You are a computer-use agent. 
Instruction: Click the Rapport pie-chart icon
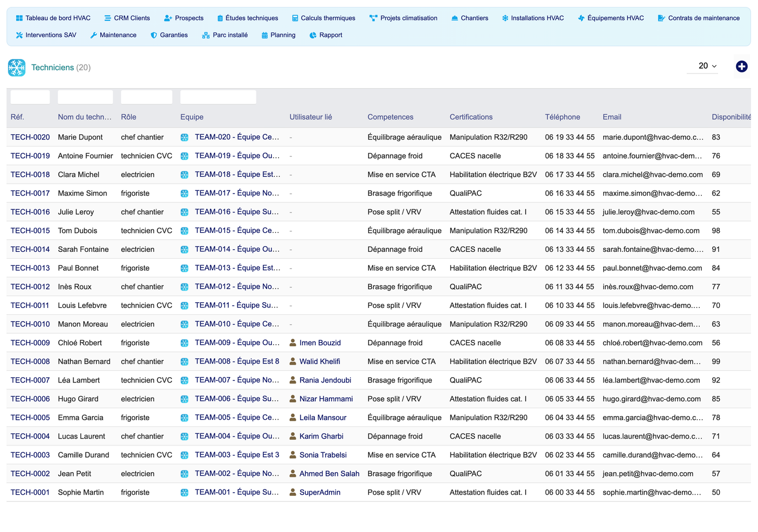point(313,35)
